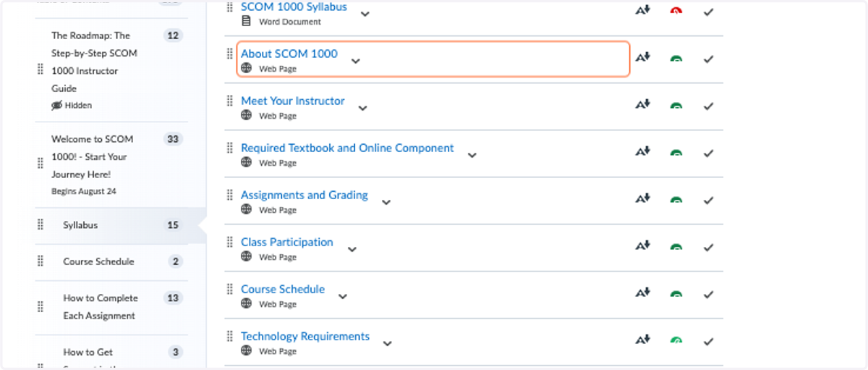
Task: View accessibility score gauge for Assignments and Grading
Action: (x=676, y=200)
